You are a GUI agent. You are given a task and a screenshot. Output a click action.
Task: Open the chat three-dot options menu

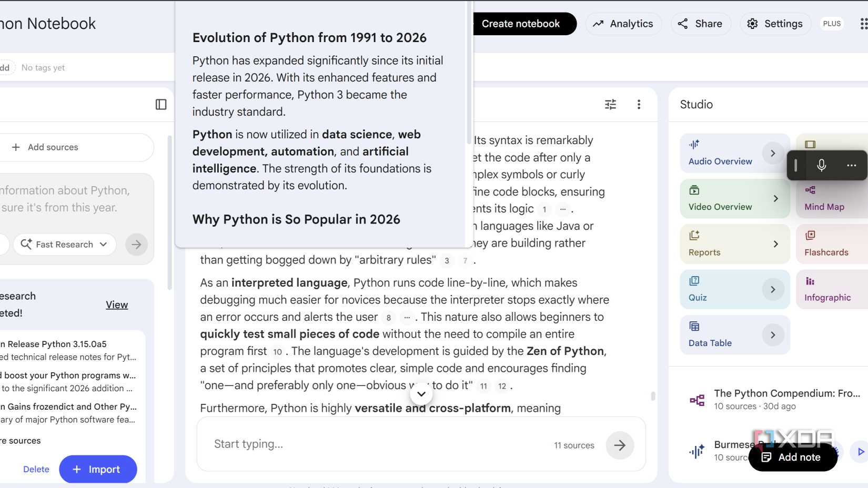[639, 105]
